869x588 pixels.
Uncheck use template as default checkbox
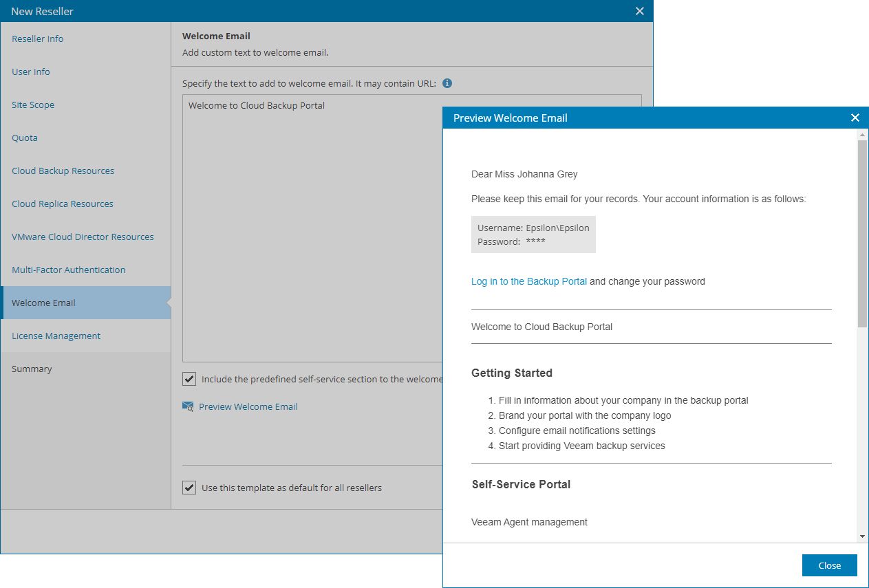click(189, 488)
